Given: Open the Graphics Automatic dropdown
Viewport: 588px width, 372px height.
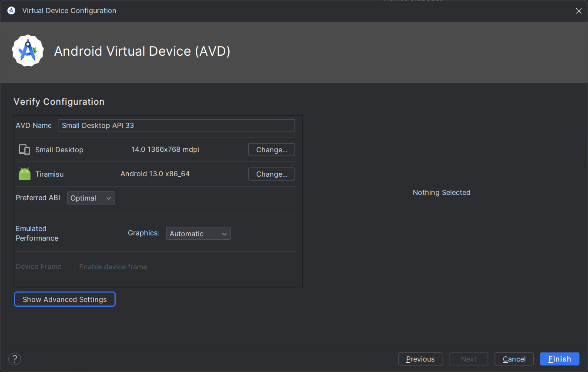Looking at the screenshot, I should pos(198,234).
